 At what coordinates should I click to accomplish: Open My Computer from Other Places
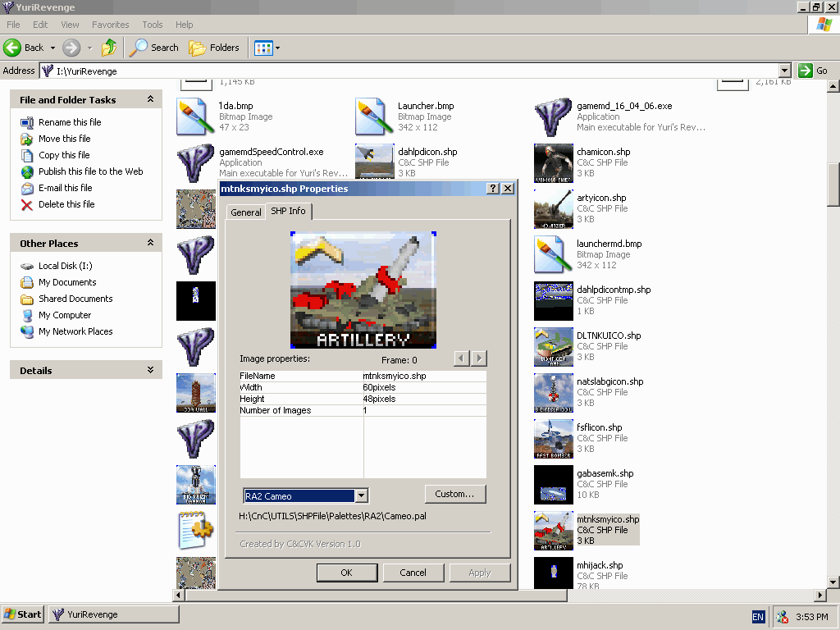click(65, 315)
